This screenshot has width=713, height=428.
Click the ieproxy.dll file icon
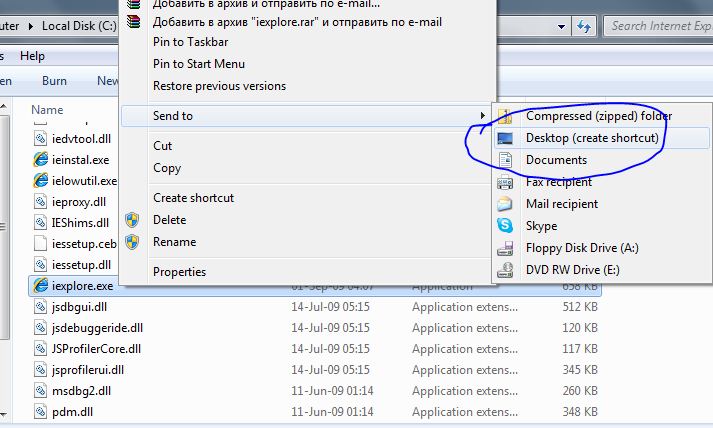(40, 201)
